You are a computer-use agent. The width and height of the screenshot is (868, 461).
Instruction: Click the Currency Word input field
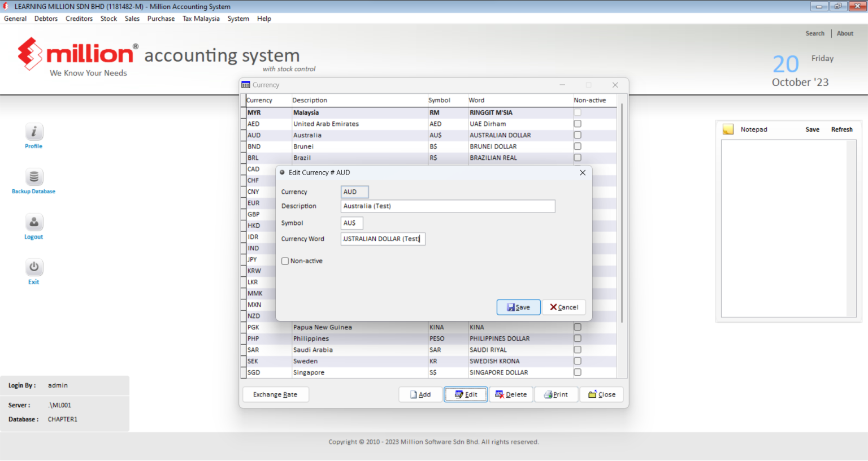coord(383,239)
